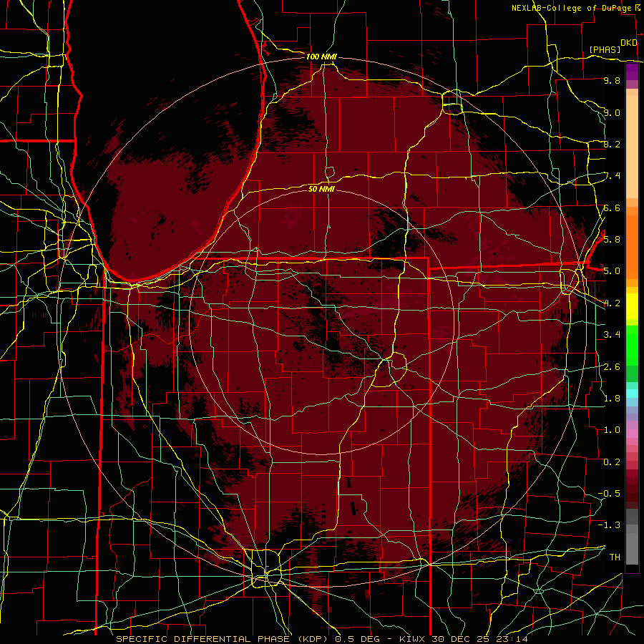Click the 2.6 value on the color scale
The image size is (644, 644).
(x=612, y=366)
